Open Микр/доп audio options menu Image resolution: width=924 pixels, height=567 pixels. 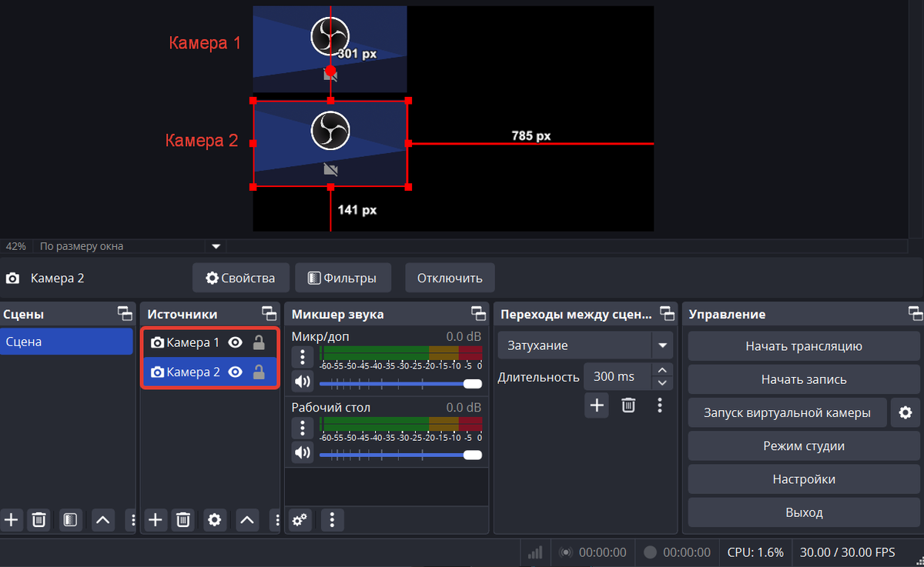pos(303,357)
